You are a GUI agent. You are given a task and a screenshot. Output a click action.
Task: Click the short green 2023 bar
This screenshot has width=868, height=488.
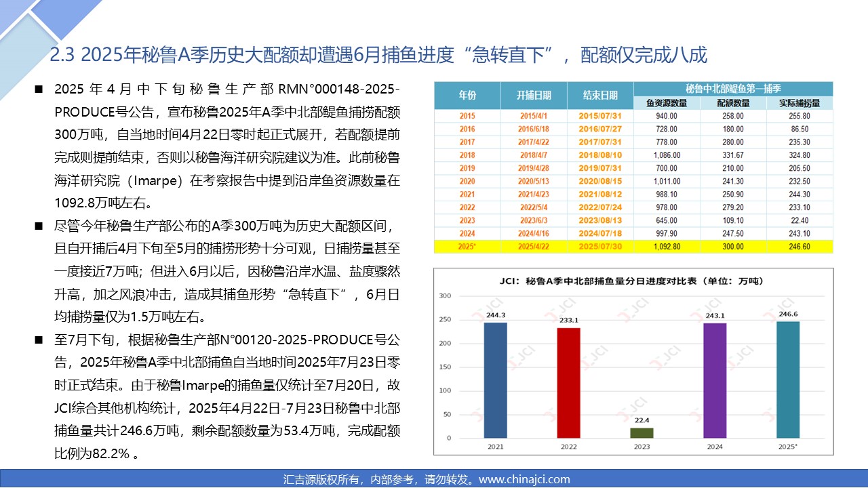(x=642, y=432)
